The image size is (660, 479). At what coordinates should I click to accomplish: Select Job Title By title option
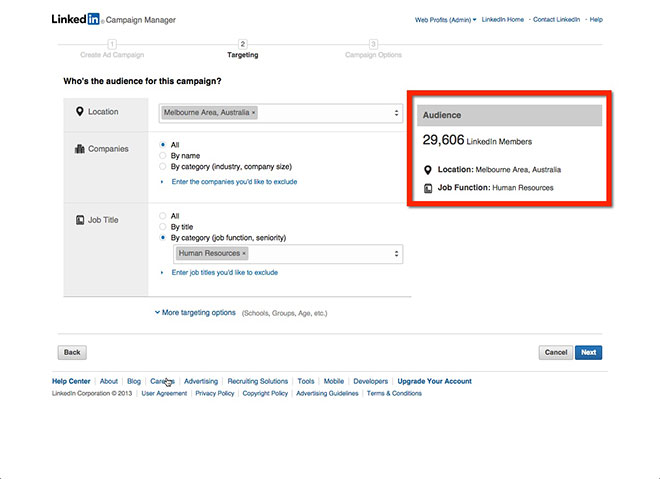tap(163, 227)
